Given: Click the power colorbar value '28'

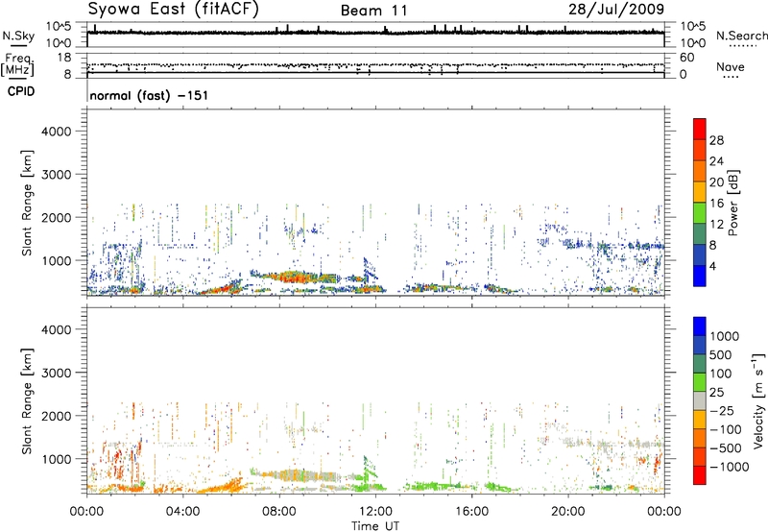Looking at the screenshot, I should 716,140.
